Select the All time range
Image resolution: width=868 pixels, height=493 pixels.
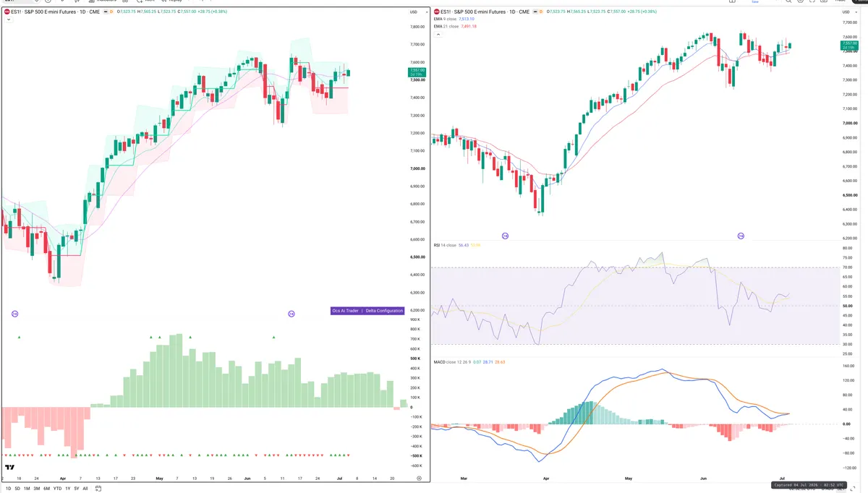point(85,489)
